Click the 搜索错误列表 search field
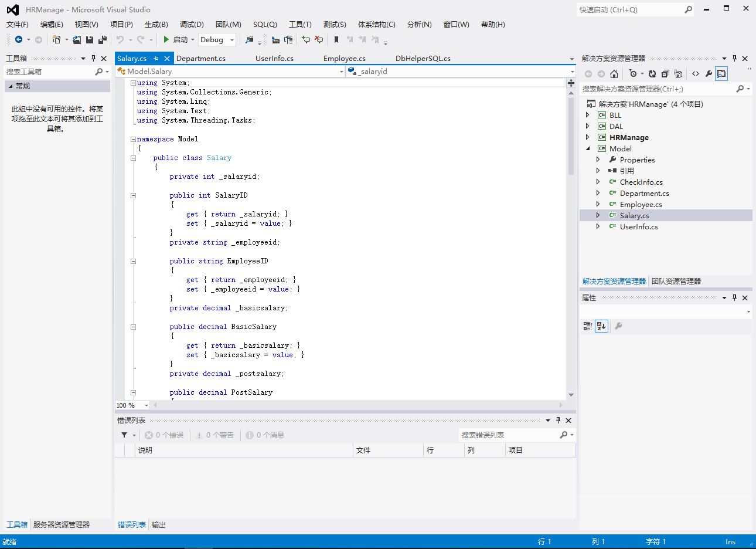This screenshot has width=756, height=549. (x=509, y=435)
